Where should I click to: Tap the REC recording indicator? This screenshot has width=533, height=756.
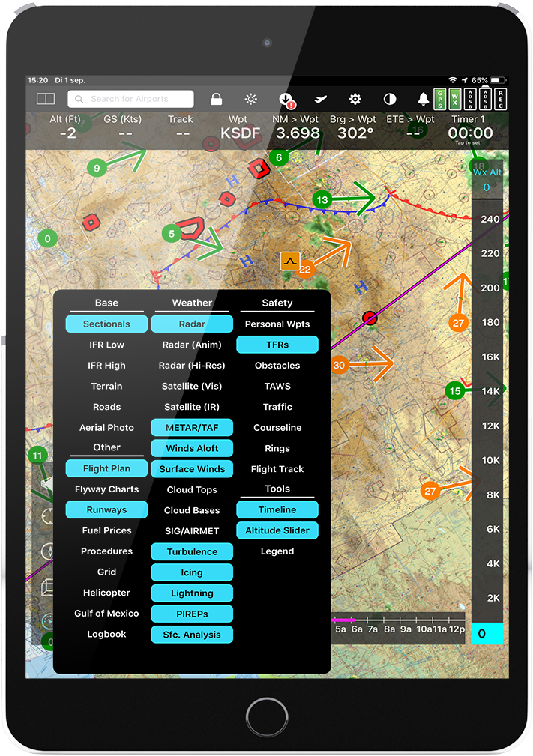(501, 99)
